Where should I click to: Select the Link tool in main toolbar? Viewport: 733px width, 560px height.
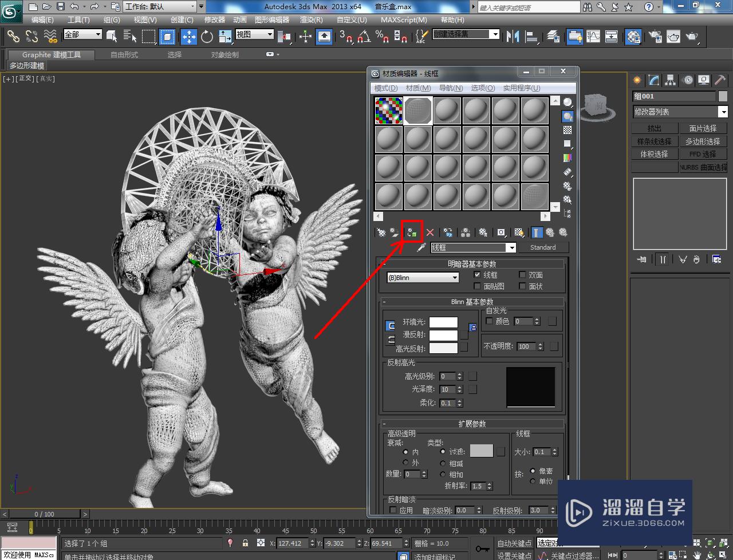pyautogui.click(x=13, y=37)
